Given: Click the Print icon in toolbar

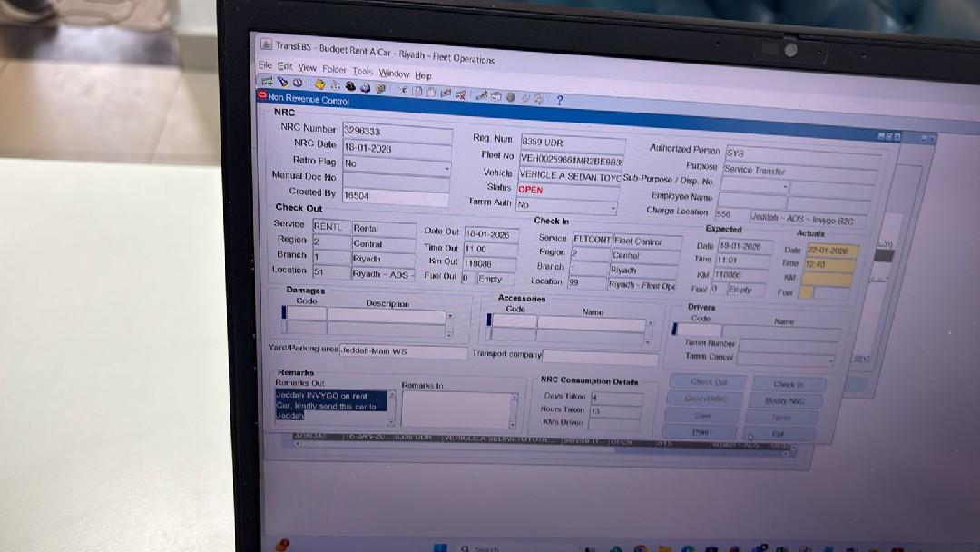Looking at the screenshot, I should [364, 88].
